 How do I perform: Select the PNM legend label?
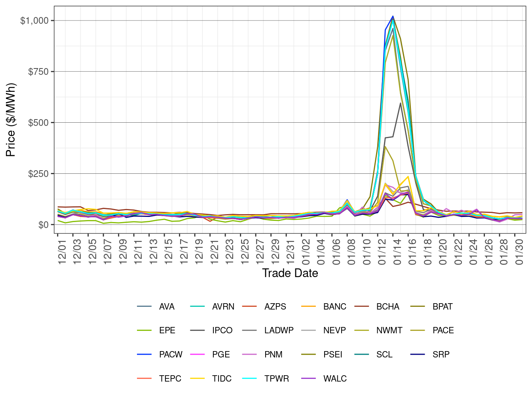point(274,355)
